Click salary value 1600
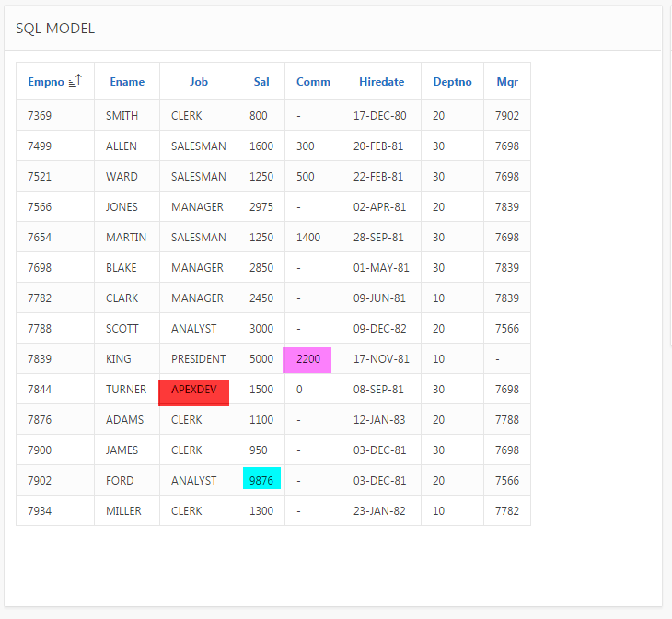This screenshot has width=672, height=619. 261,146
